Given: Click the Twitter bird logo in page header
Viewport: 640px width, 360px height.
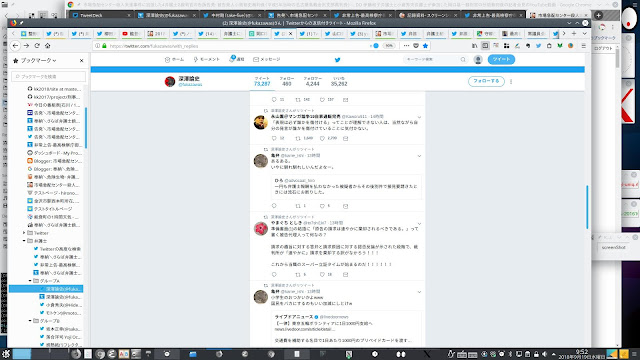Looking at the screenshot, I should click(x=337, y=60).
